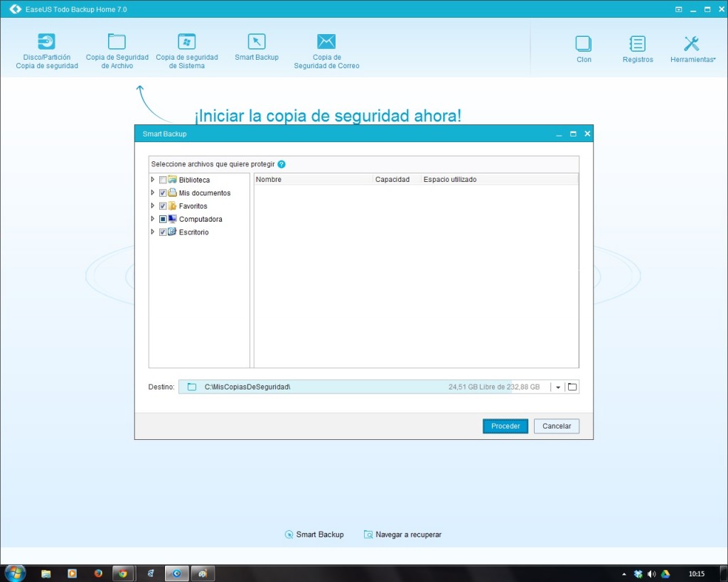The image size is (728, 582).
Task: Click the destination path field C:\MisCopiasDeSeguridad\
Action: pyautogui.click(x=320, y=387)
